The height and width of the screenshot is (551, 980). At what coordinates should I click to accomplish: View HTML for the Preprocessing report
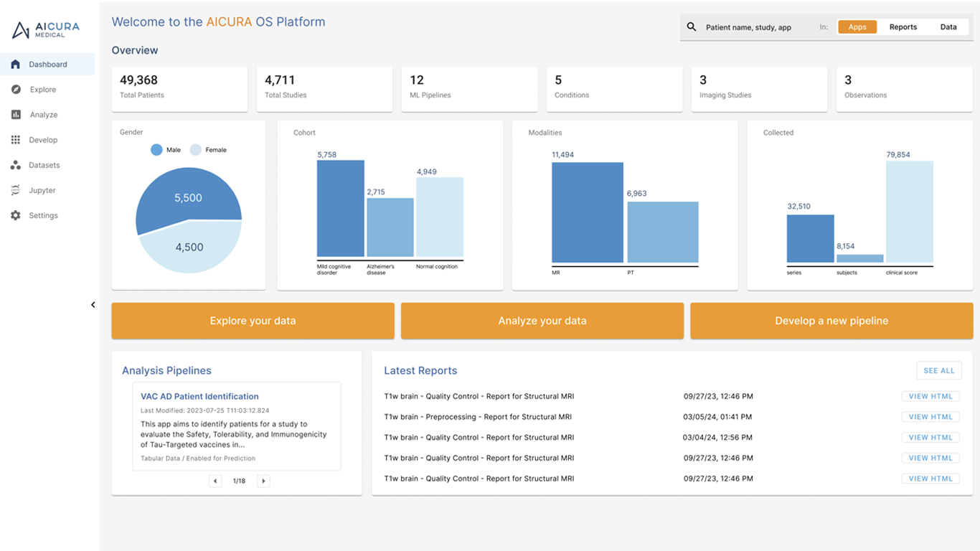point(930,417)
